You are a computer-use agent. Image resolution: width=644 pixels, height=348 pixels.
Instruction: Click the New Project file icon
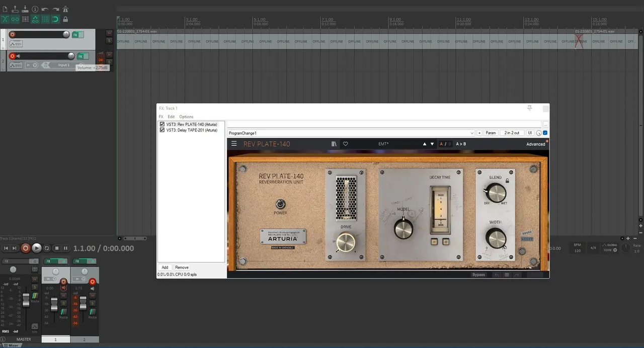pyautogui.click(x=5, y=9)
